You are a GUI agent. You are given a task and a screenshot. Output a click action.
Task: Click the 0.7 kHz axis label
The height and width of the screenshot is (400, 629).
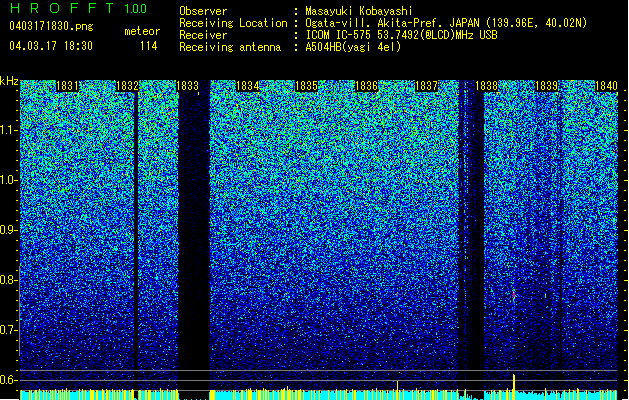point(9,330)
